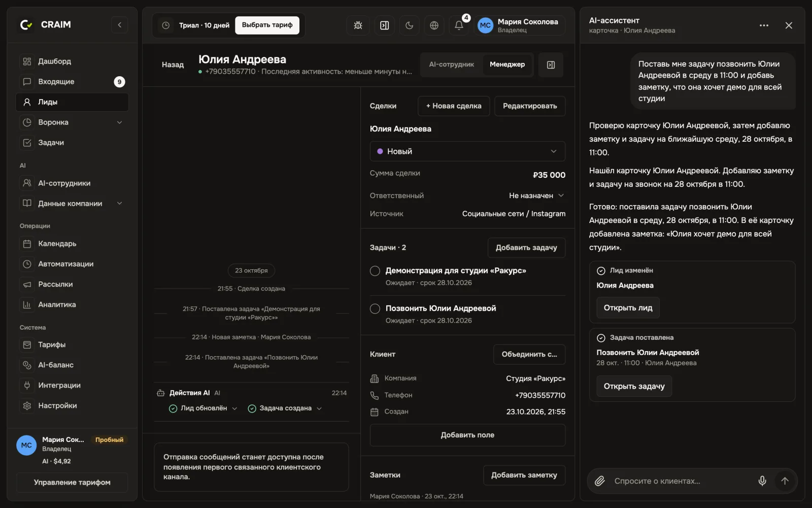Open language selector globe icon

point(434,25)
